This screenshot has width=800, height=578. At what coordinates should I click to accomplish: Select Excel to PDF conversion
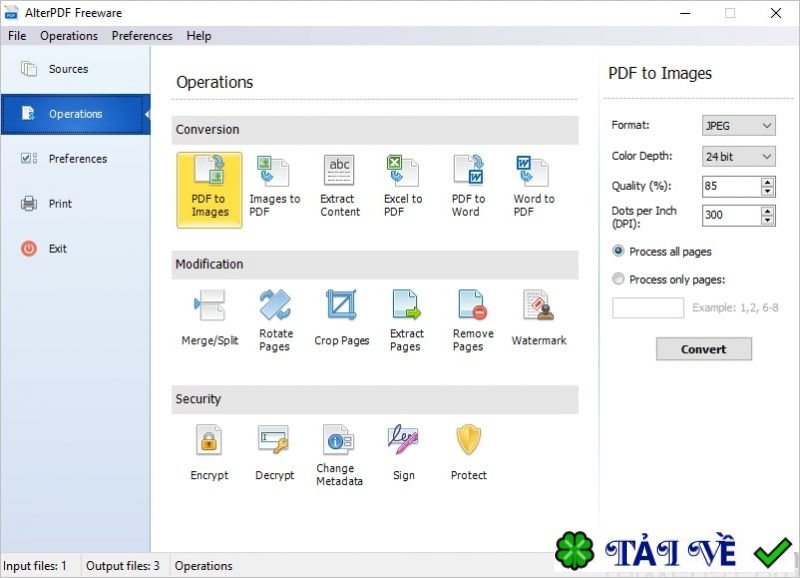pyautogui.click(x=403, y=187)
